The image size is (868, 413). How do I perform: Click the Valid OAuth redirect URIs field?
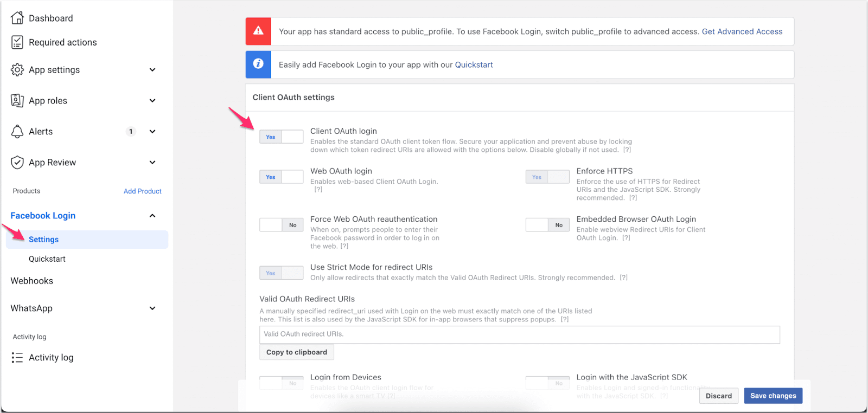point(519,334)
